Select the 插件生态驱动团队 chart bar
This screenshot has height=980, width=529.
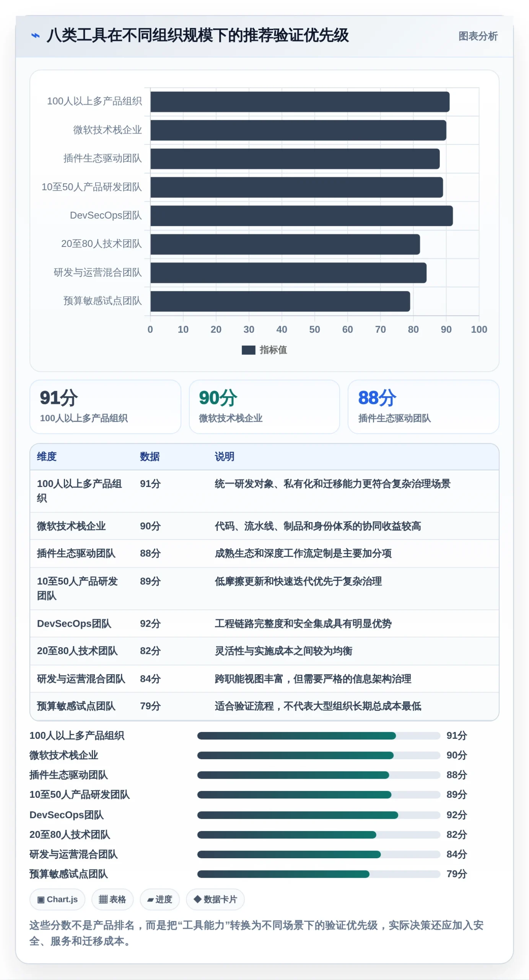295,159
